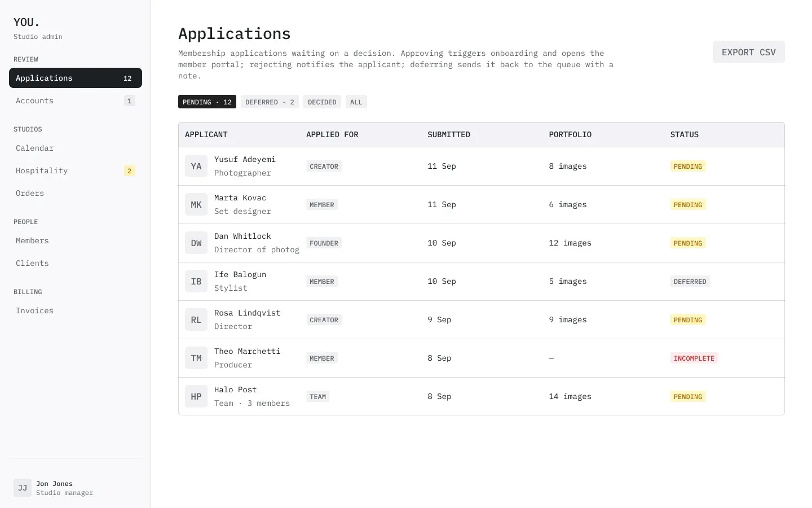Click Theo Marchetti's name in the table
The height and width of the screenshot is (508, 812).
[x=247, y=352]
